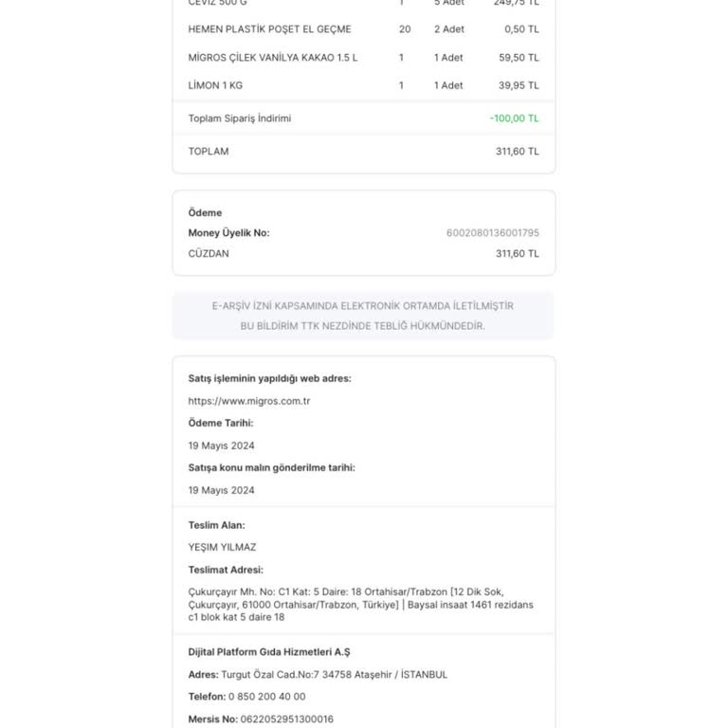Image resolution: width=728 pixels, height=728 pixels.
Task: Click the phone number 0 850 200 40 00
Action: point(267,697)
